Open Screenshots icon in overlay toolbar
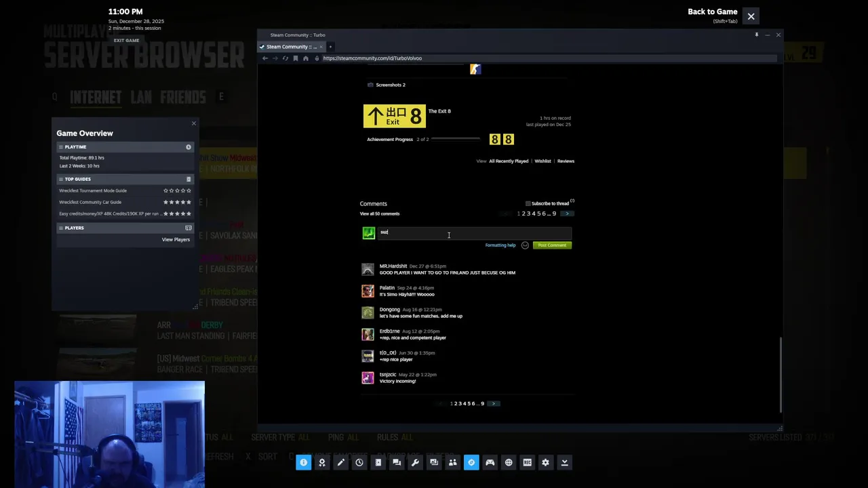This screenshot has width=868, height=488. (434, 462)
